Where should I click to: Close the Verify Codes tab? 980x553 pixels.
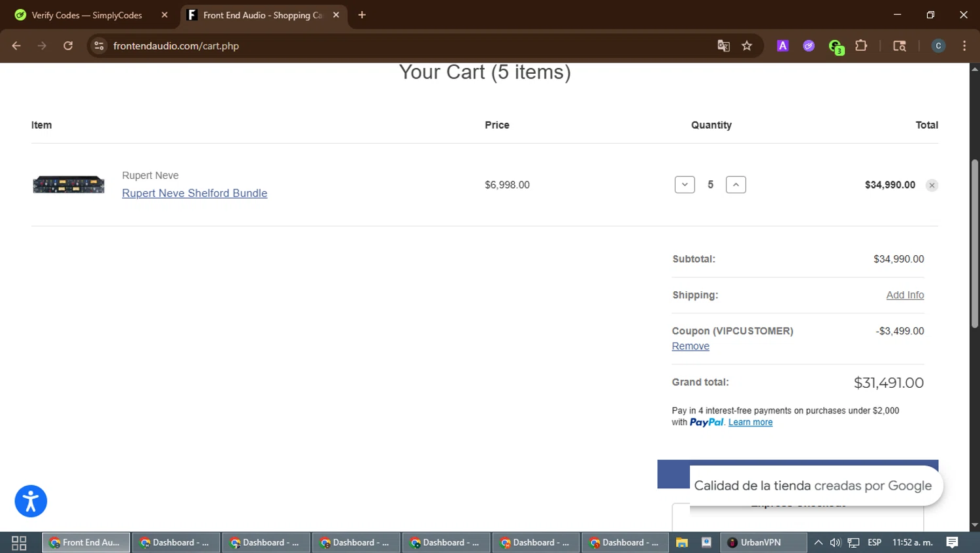tap(165, 15)
